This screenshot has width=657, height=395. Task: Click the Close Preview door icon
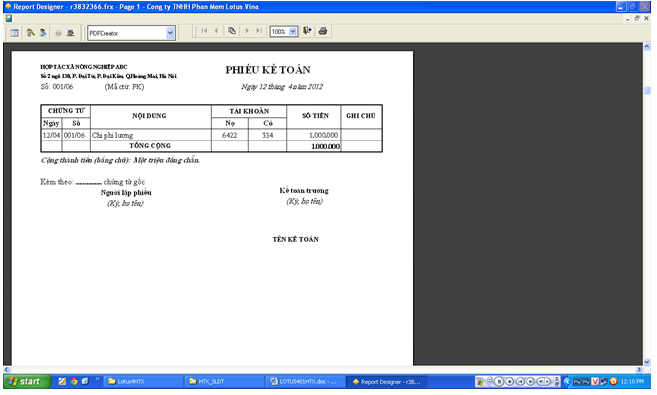pos(307,31)
